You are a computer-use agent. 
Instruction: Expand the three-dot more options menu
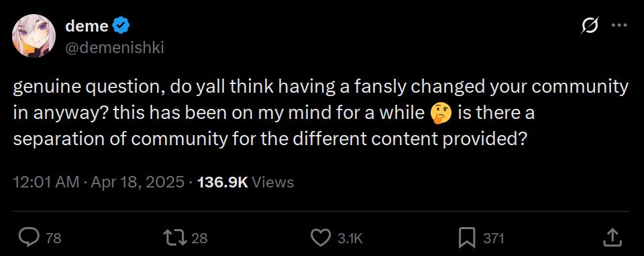619,26
